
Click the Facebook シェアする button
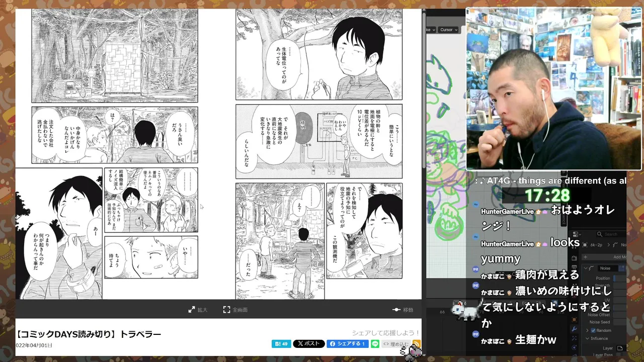[348, 344]
